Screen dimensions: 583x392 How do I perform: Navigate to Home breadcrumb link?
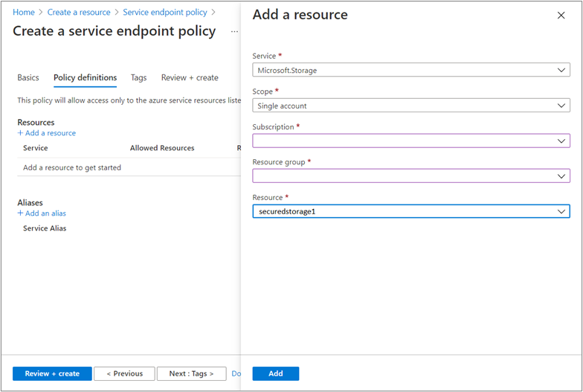click(24, 12)
